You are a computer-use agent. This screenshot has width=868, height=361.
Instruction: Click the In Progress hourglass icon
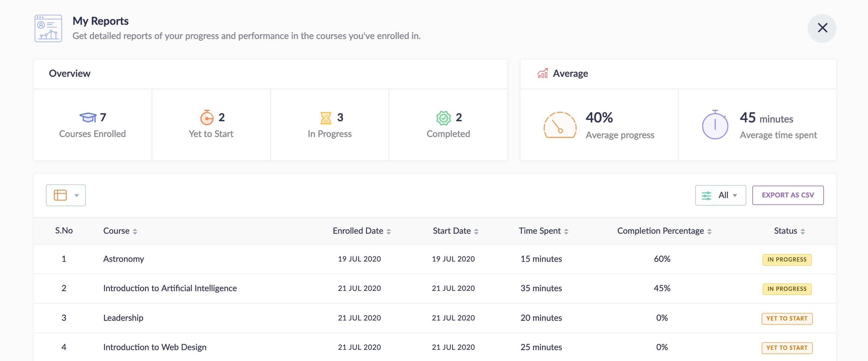(x=326, y=118)
